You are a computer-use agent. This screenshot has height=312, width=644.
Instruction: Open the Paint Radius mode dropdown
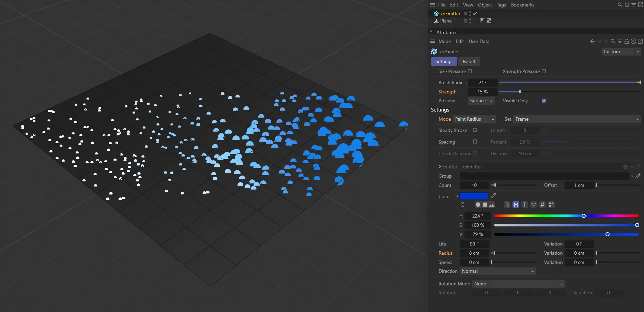coord(474,119)
